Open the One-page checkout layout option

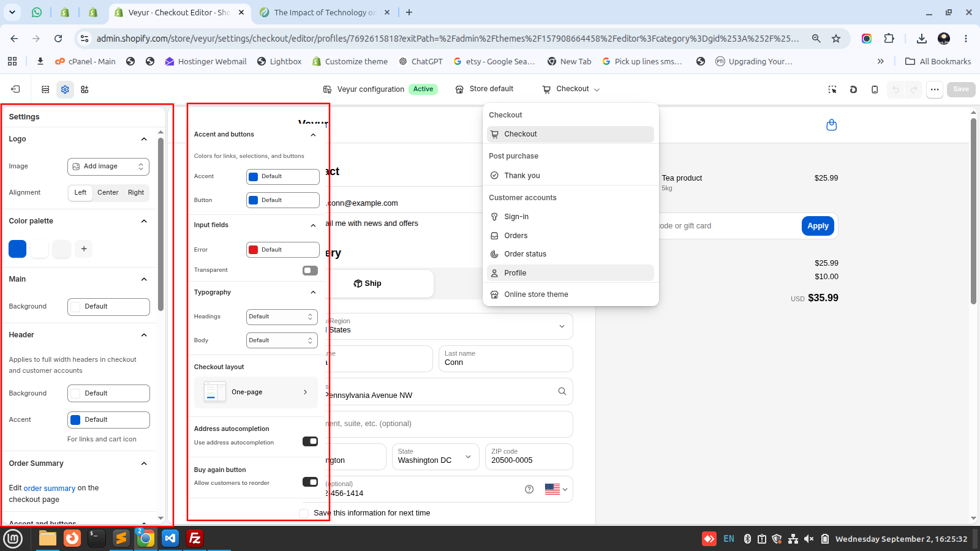[256, 392]
